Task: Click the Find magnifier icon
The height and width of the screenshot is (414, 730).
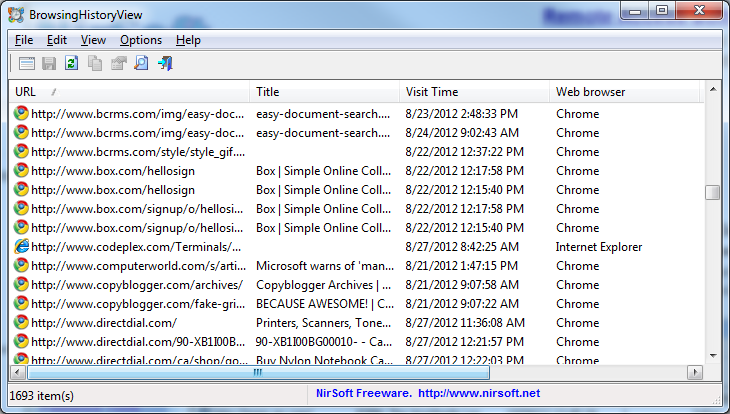Action: [x=141, y=63]
